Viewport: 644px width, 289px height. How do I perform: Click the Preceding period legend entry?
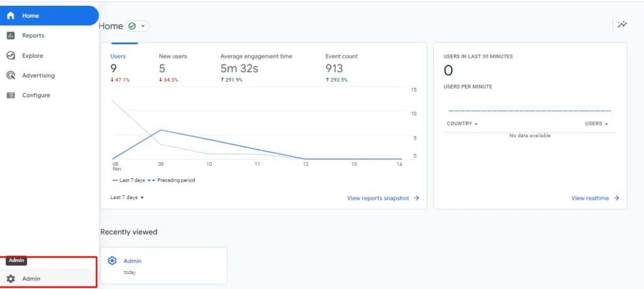[x=171, y=180]
